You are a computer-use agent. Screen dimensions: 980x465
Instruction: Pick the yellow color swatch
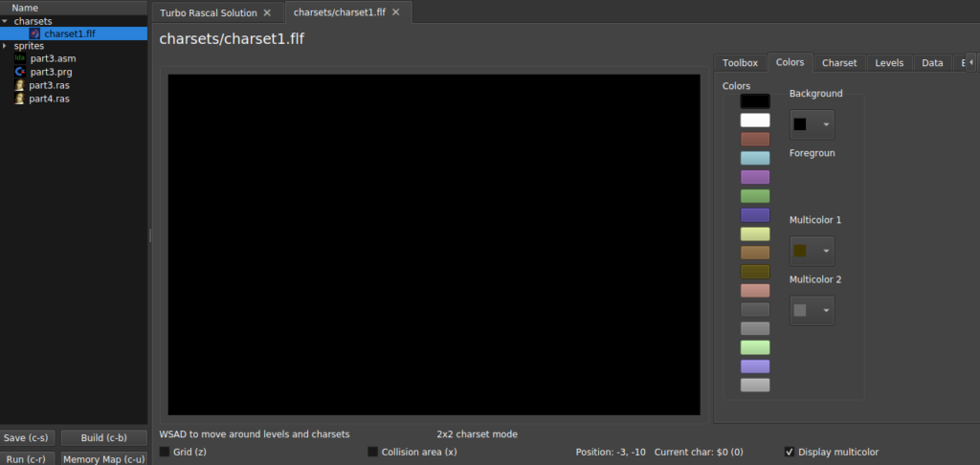pos(755,233)
